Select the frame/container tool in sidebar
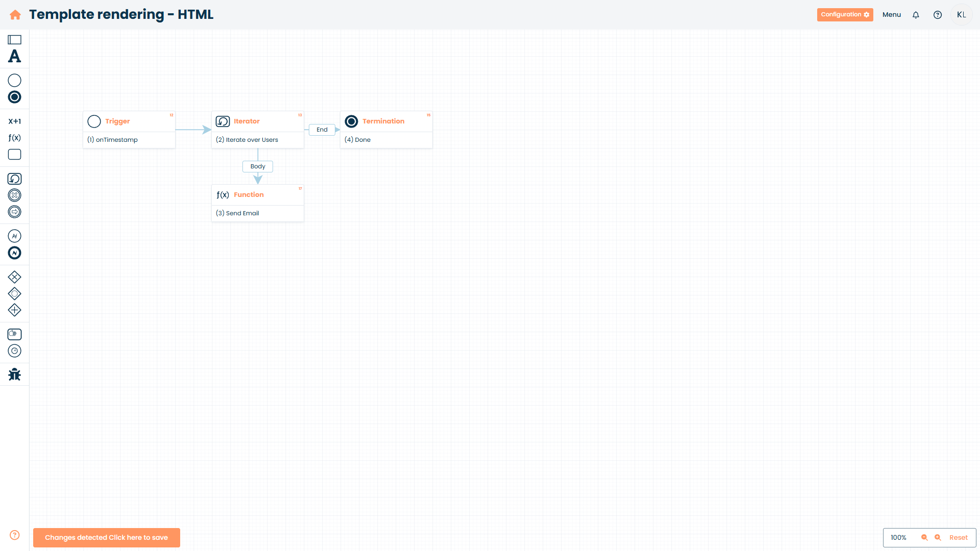 tap(14, 40)
